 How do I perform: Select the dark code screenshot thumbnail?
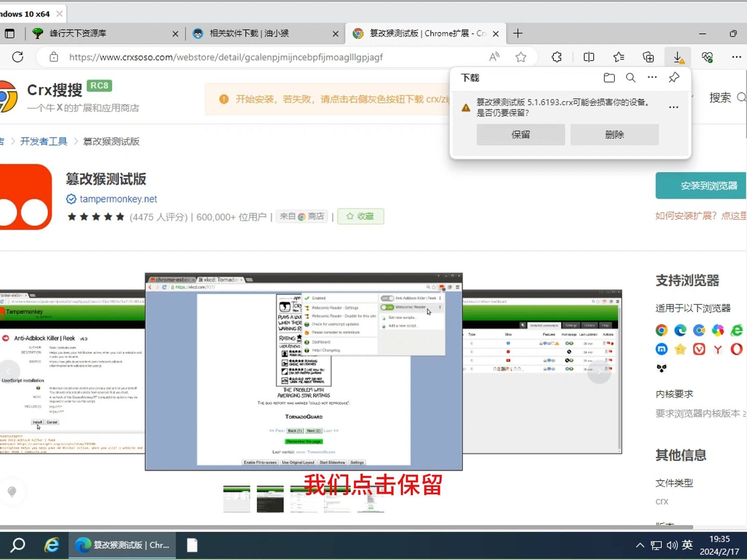(x=270, y=499)
